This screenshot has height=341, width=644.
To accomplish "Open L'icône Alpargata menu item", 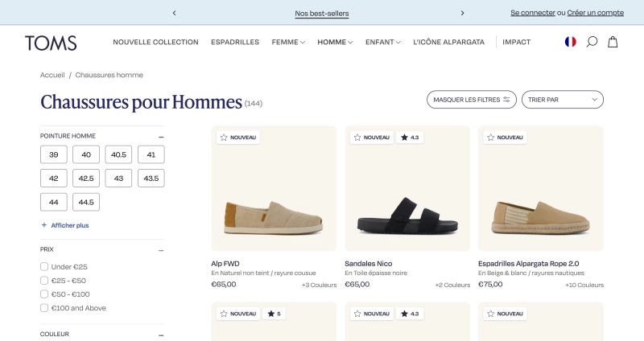I will pyautogui.click(x=449, y=42).
